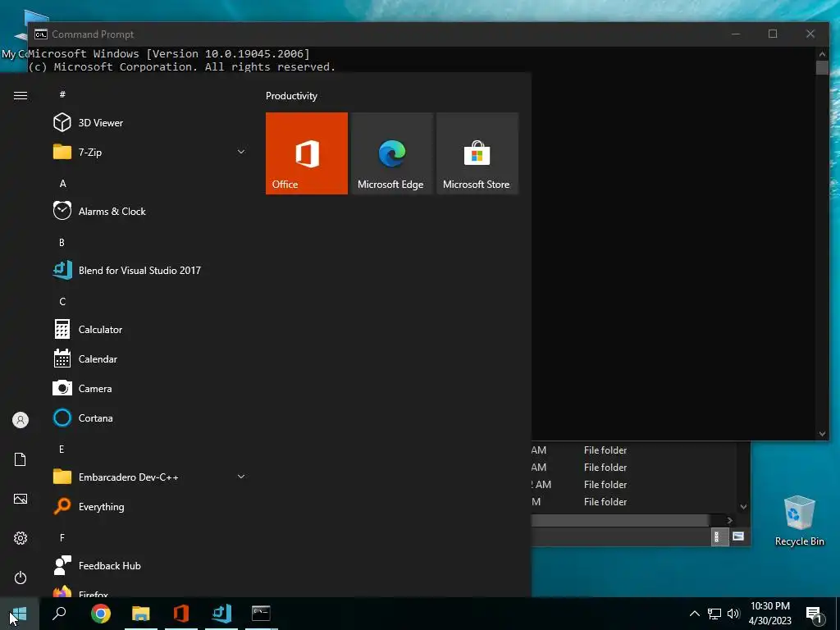
Task: Click Explorer horizontal scrollbar right arrow
Action: pyautogui.click(x=729, y=520)
